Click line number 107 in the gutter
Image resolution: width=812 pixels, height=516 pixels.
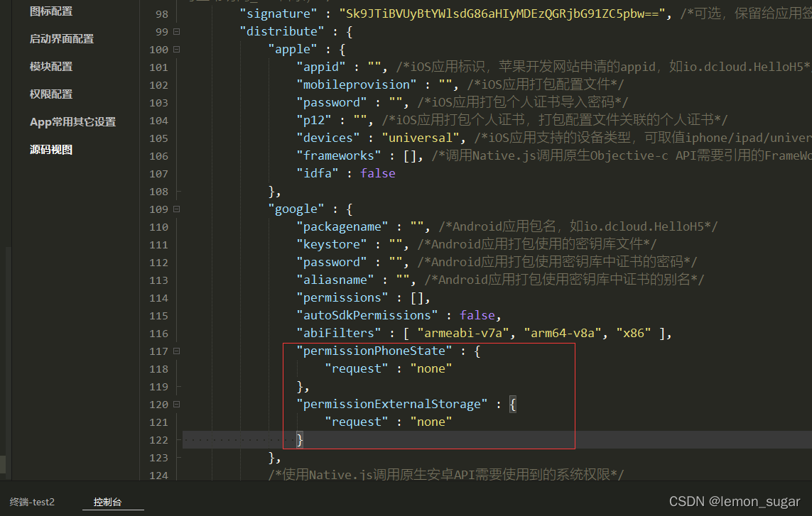pyautogui.click(x=158, y=174)
